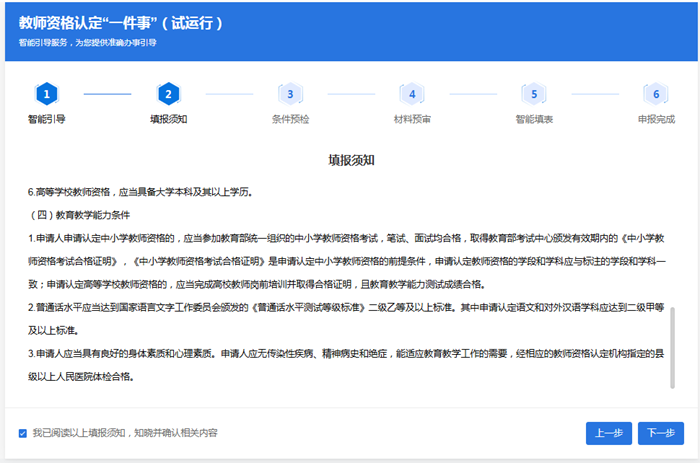This screenshot has width=700, height=463.
Task: Click the 教师资格认定“一件事” header title
Action: tap(121, 23)
